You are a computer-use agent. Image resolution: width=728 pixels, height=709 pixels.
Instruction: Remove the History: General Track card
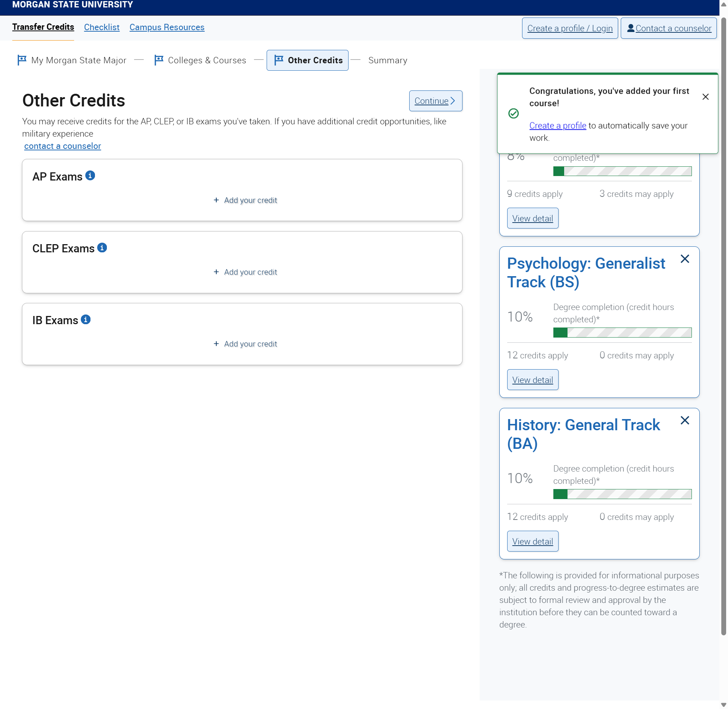[x=685, y=421]
